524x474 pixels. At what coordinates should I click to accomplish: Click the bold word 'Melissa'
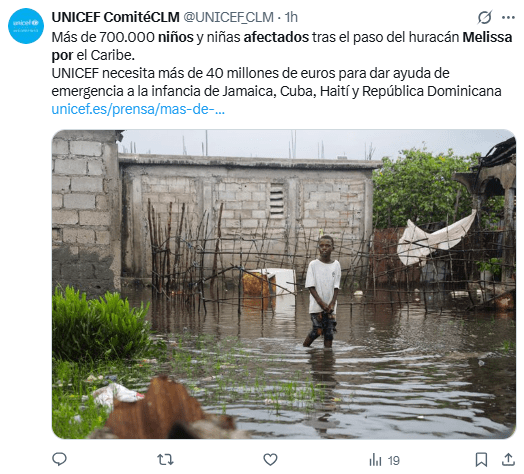tap(487, 37)
